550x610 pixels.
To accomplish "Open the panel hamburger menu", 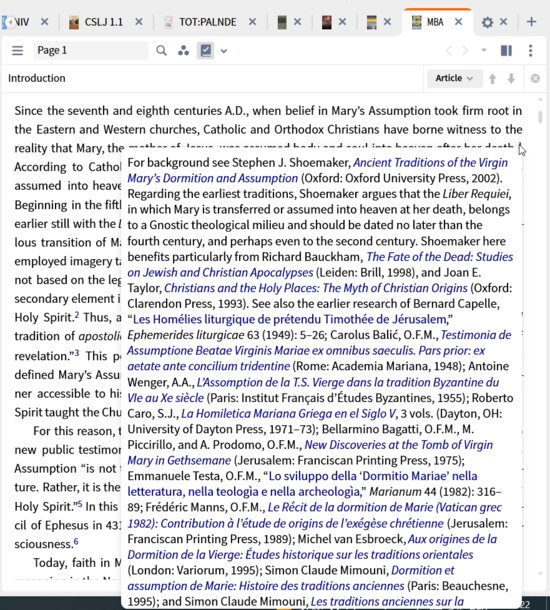I will click(x=18, y=51).
